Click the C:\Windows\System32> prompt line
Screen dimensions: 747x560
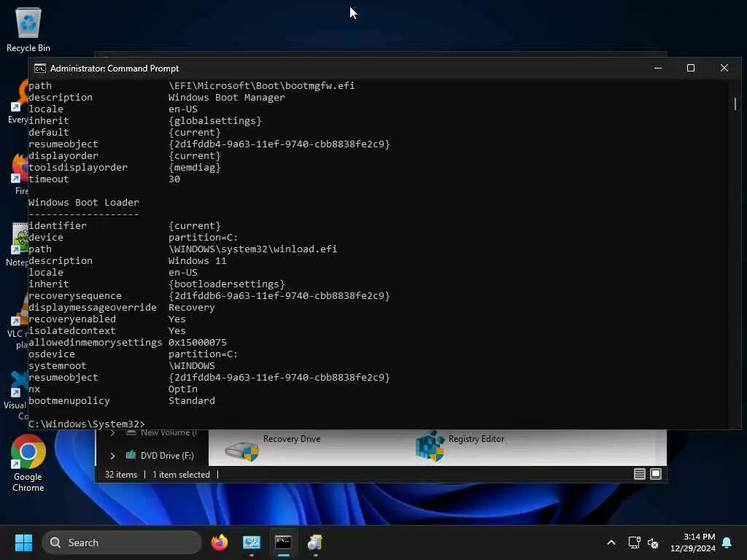(x=86, y=424)
